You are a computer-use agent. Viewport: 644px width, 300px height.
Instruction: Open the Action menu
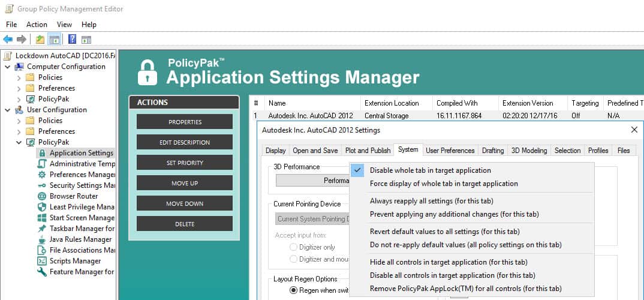click(37, 25)
